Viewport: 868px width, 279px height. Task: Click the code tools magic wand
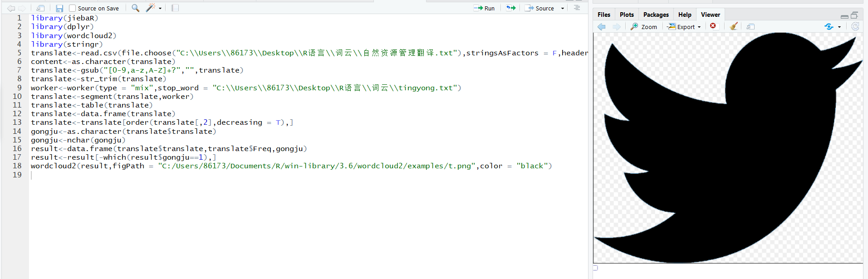150,8
